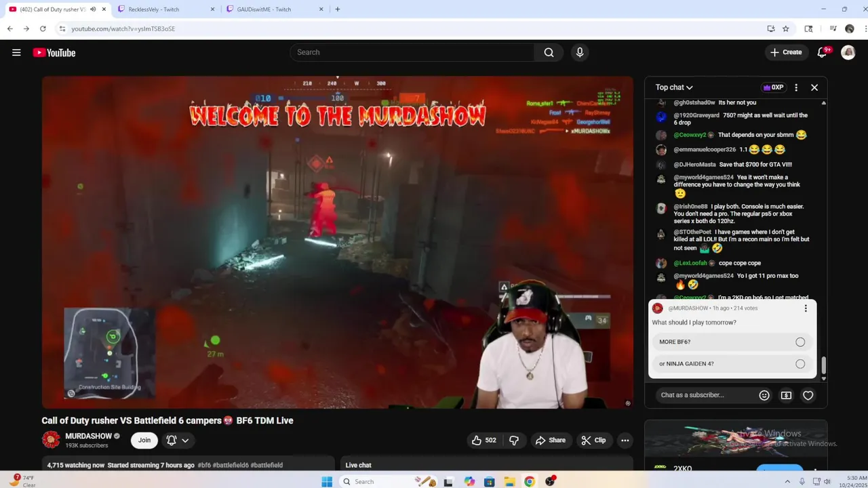
Task: Click the Chrome address bar URL
Action: [x=123, y=28]
